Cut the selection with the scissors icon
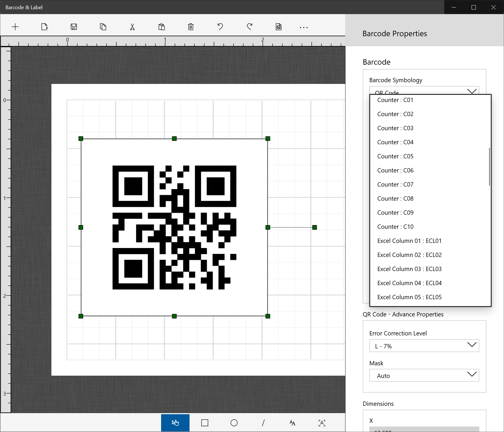Viewport: 504px width, 432px height. click(132, 27)
